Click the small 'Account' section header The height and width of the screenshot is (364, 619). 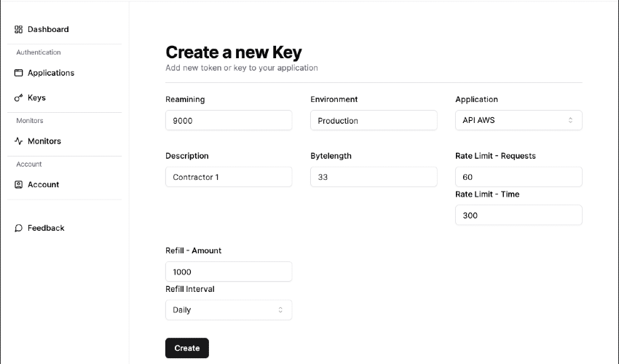tap(29, 164)
